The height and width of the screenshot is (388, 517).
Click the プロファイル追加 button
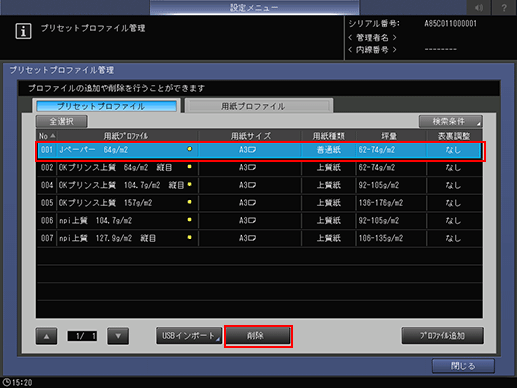pyautogui.click(x=442, y=336)
